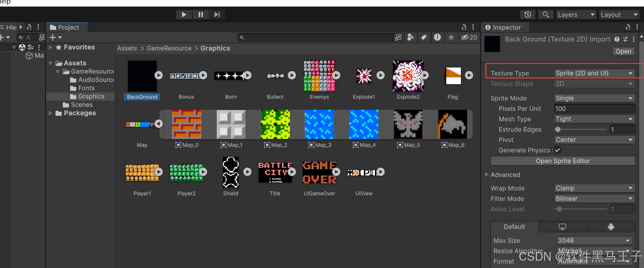Select the AudioSource folder
Screen dimensions: 644x268
coord(92,80)
